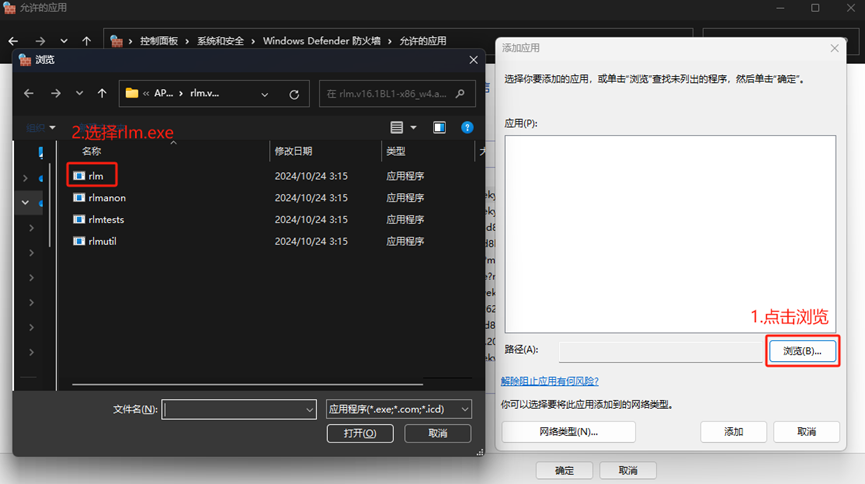The height and width of the screenshot is (484, 865).
Task: Refresh the Browse dialog folder view
Action: [294, 94]
